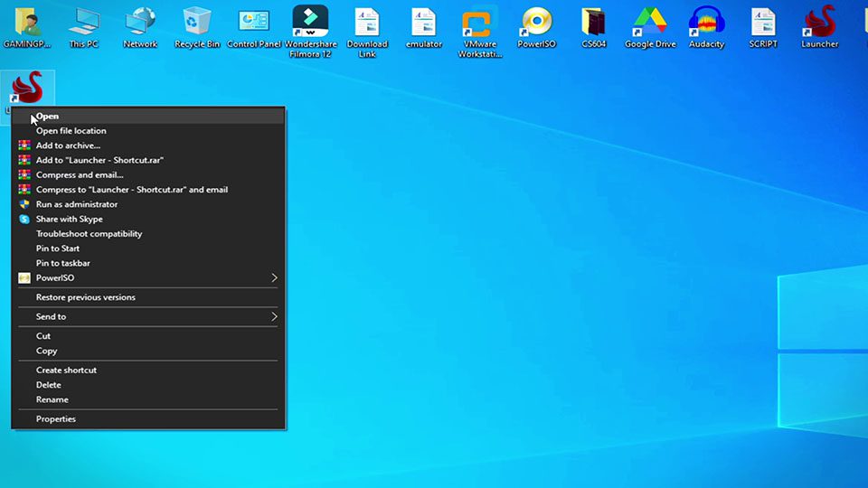Choose Create shortcut
The height and width of the screenshot is (488, 868).
(x=148, y=371)
